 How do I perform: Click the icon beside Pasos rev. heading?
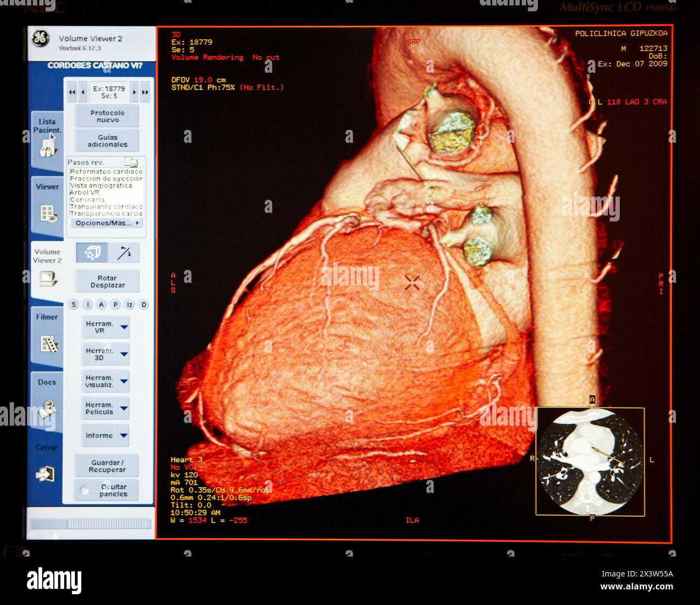[x=130, y=162]
